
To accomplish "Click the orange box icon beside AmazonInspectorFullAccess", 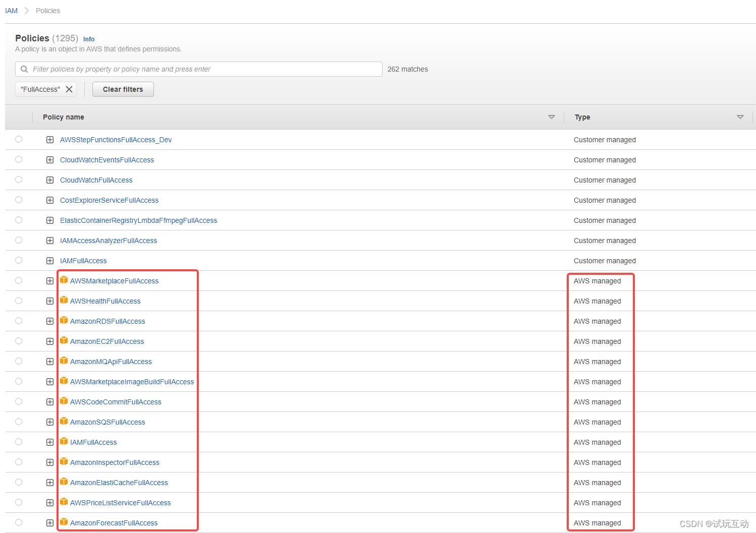I will tap(64, 461).
